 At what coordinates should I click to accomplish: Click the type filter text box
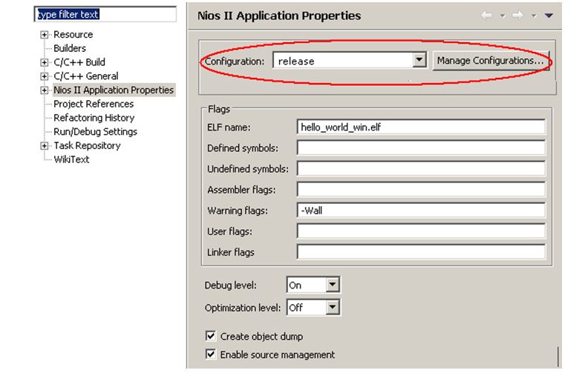click(x=106, y=14)
